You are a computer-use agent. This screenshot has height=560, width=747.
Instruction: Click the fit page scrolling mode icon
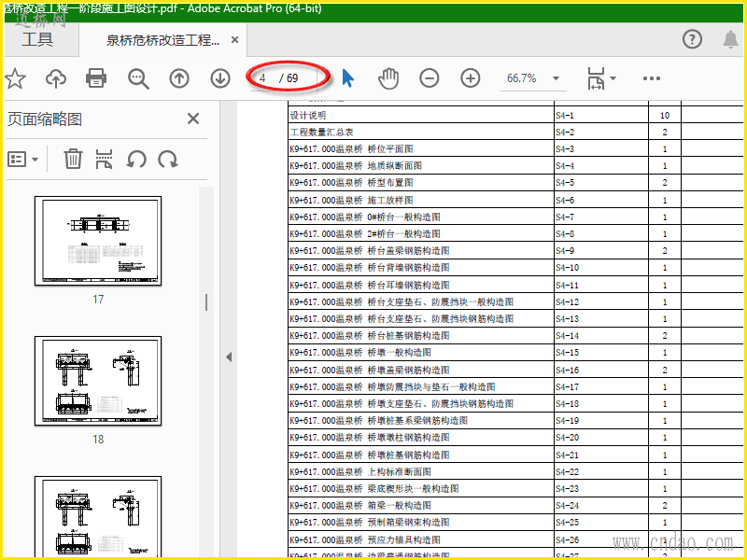pyautogui.click(x=597, y=78)
